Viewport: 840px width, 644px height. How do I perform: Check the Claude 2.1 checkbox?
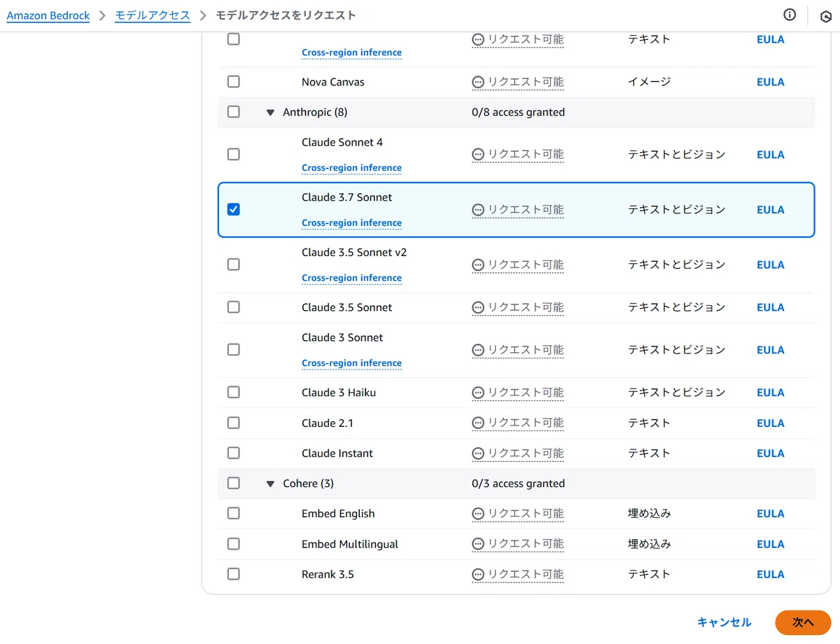[234, 423]
